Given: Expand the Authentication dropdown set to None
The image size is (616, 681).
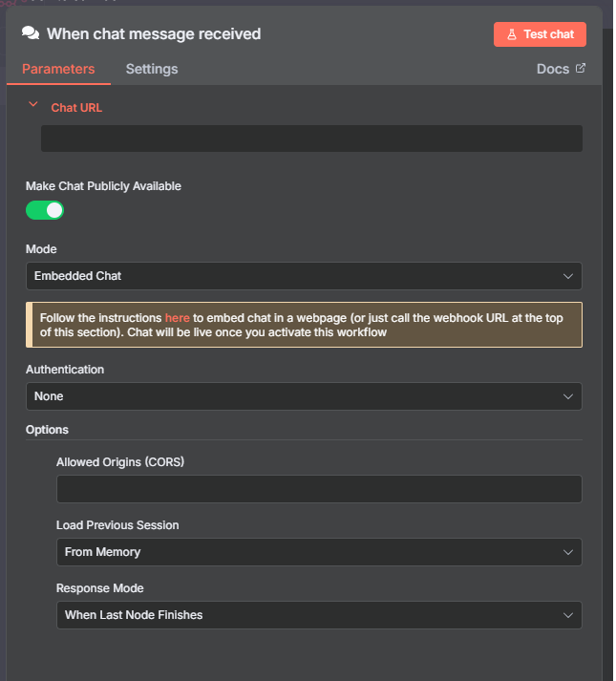Looking at the screenshot, I should pyautogui.click(x=304, y=396).
